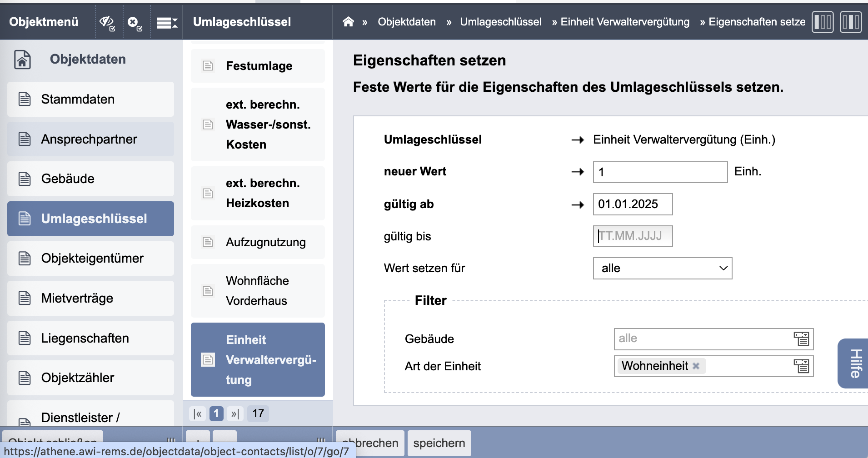The height and width of the screenshot is (458, 868).
Task: Switch to wide-center column layout icon
Action: 851,22
